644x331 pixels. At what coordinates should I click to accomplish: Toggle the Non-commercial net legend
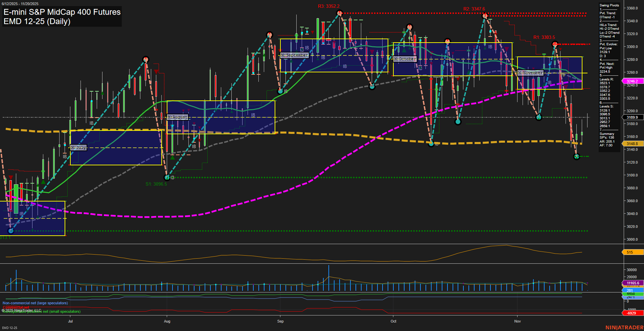pos(35,303)
